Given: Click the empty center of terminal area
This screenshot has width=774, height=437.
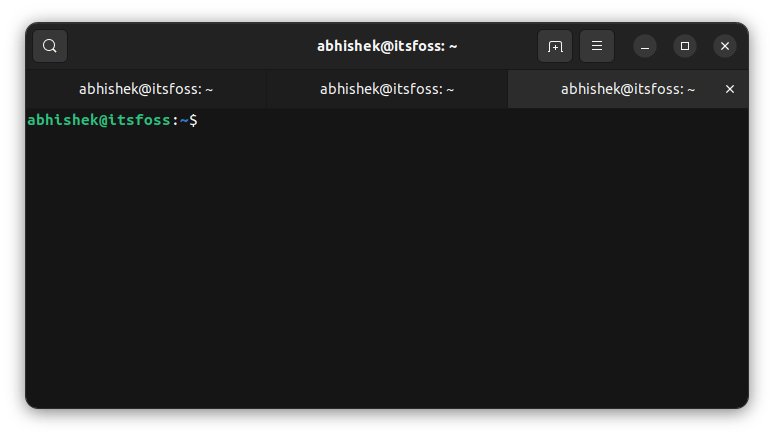Looking at the screenshot, I should tap(387, 260).
